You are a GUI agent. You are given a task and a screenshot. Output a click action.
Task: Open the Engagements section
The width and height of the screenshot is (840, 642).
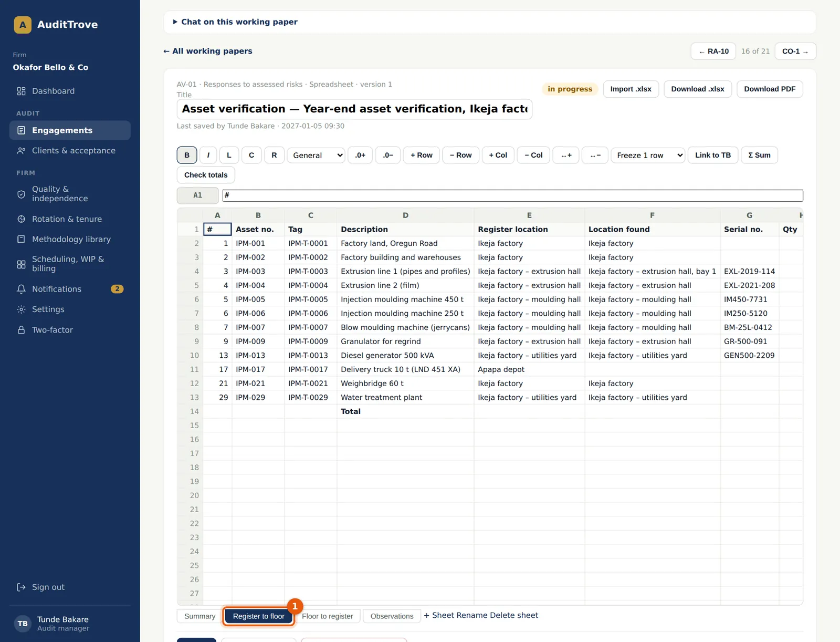pos(70,130)
